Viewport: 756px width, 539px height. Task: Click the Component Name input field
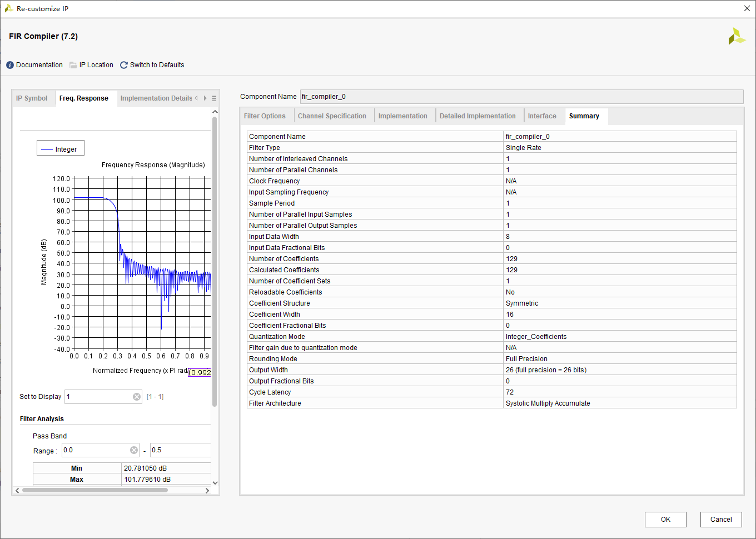coord(521,97)
